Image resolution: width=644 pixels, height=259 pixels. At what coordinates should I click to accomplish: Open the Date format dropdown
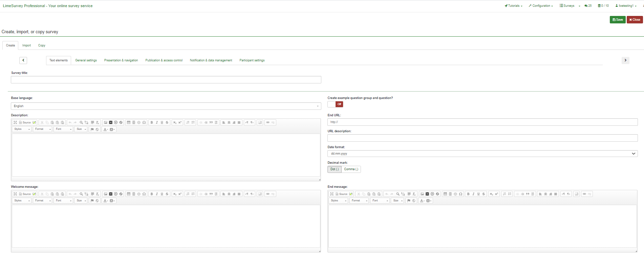coord(482,154)
